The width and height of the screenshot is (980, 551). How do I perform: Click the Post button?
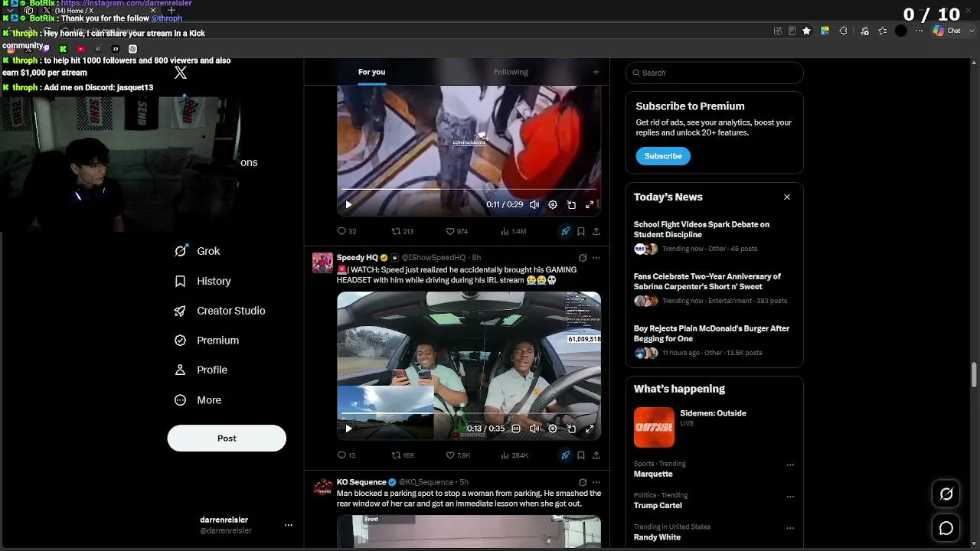(227, 439)
